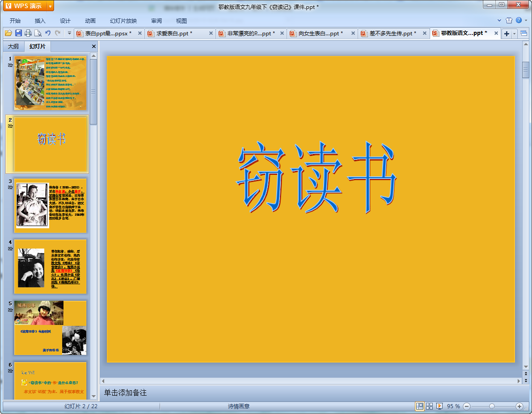Expand the new-tab dropdown arrow beside plus
This screenshot has width=532, height=414.
pos(515,33)
